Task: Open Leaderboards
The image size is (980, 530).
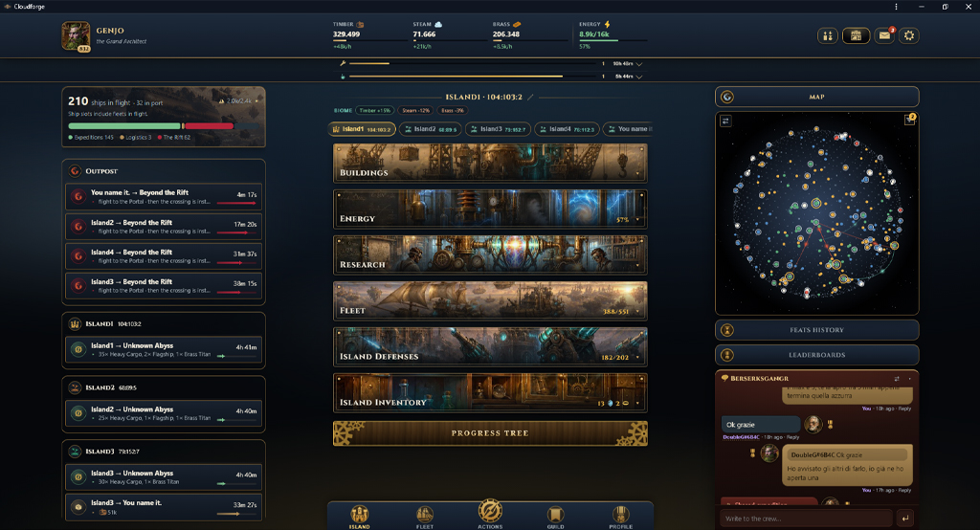Action: (817, 355)
